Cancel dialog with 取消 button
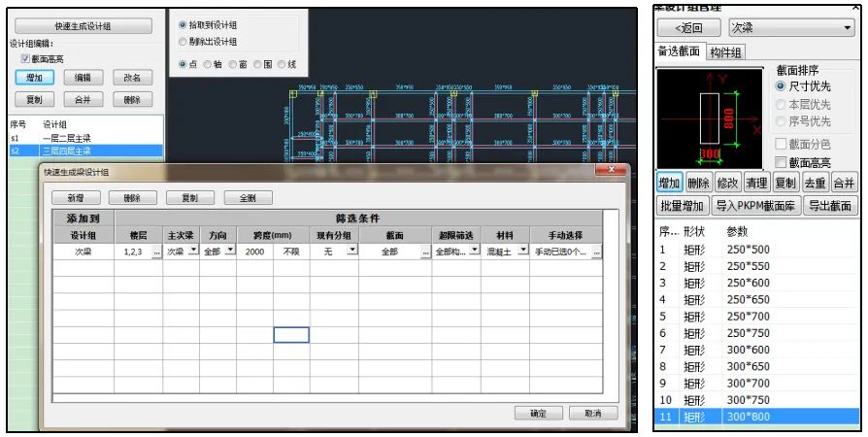 pyautogui.click(x=593, y=413)
